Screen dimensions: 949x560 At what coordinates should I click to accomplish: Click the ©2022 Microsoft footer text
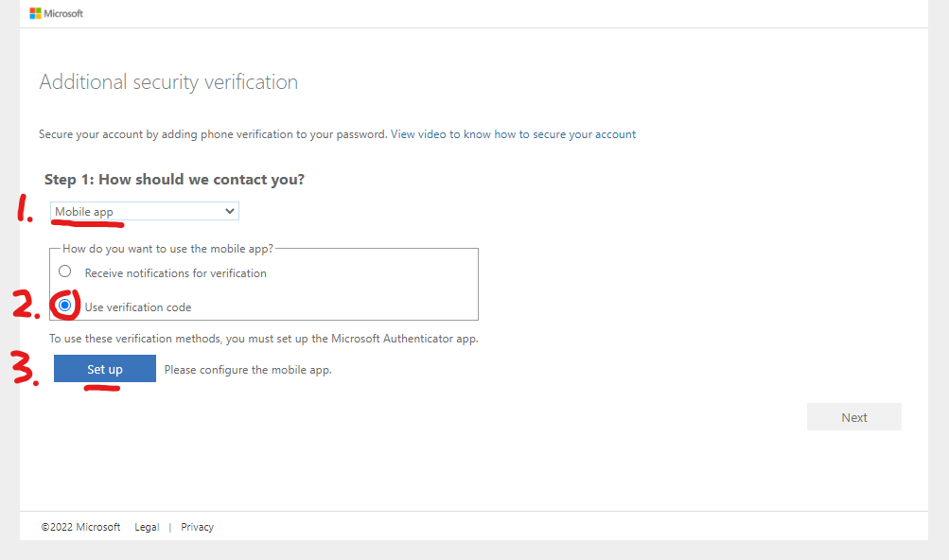80,527
